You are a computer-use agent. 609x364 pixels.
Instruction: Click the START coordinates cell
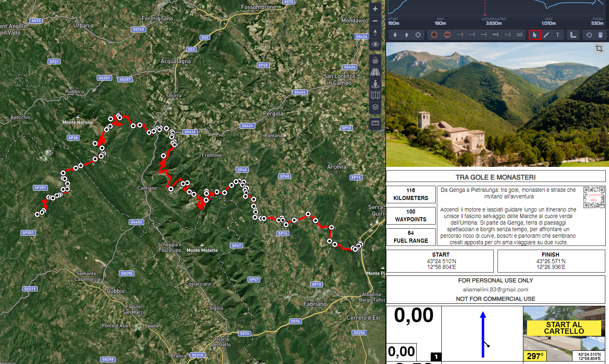(x=441, y=261)
